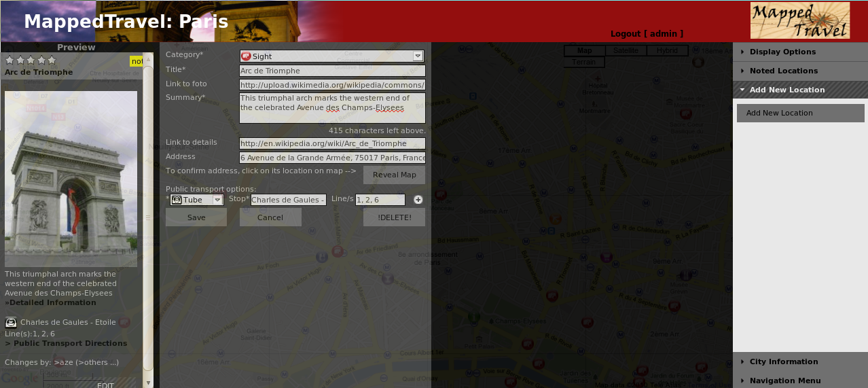Focus the Title field with Arc de Triomphe
This screenshot has width=868, height=388.
tap(332, 71)
